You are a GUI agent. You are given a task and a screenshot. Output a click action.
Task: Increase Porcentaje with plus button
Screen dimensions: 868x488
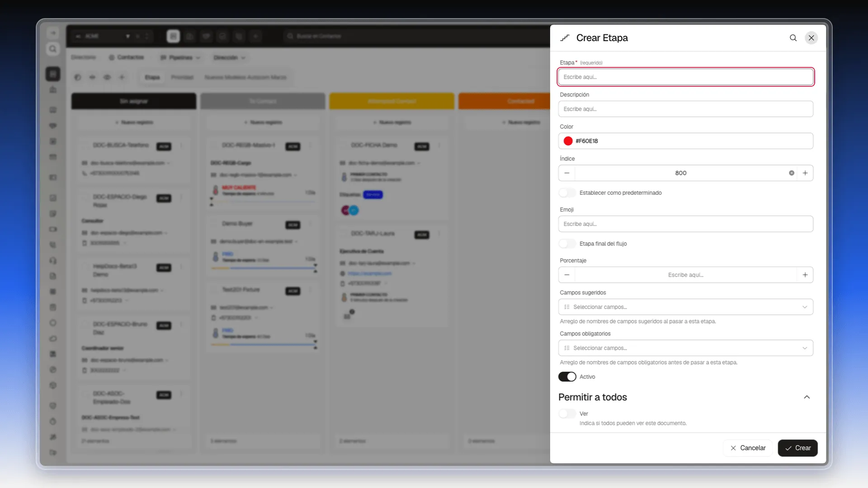click(x=805, y=275)
